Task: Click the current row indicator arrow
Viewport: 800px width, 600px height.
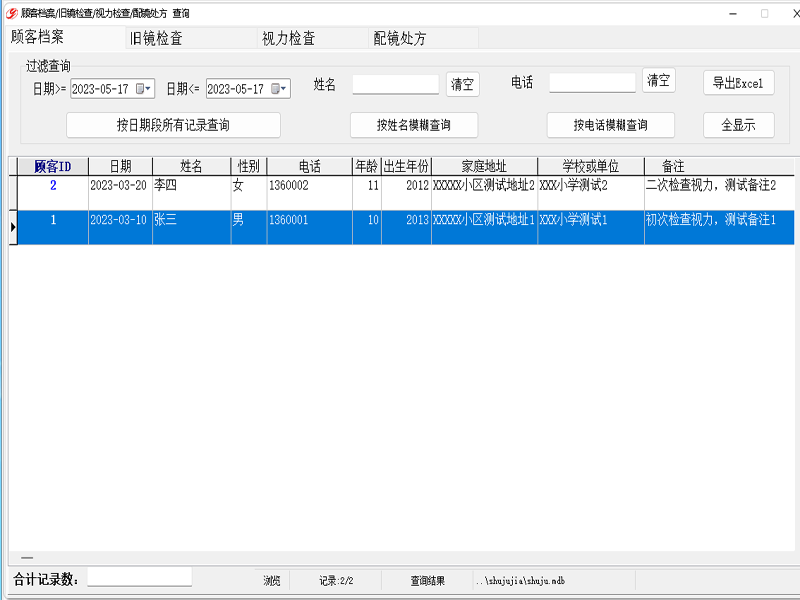Action: click(x=13, y=227)
